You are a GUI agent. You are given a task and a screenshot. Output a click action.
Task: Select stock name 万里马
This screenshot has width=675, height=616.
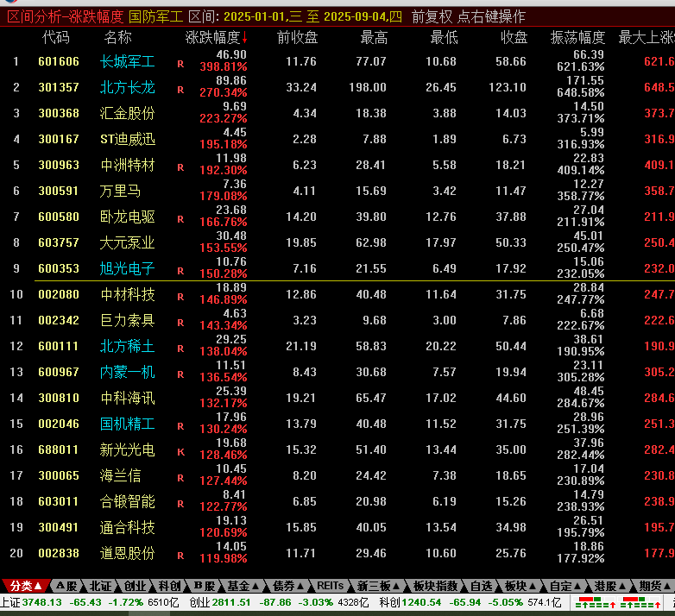pos(120,191)
